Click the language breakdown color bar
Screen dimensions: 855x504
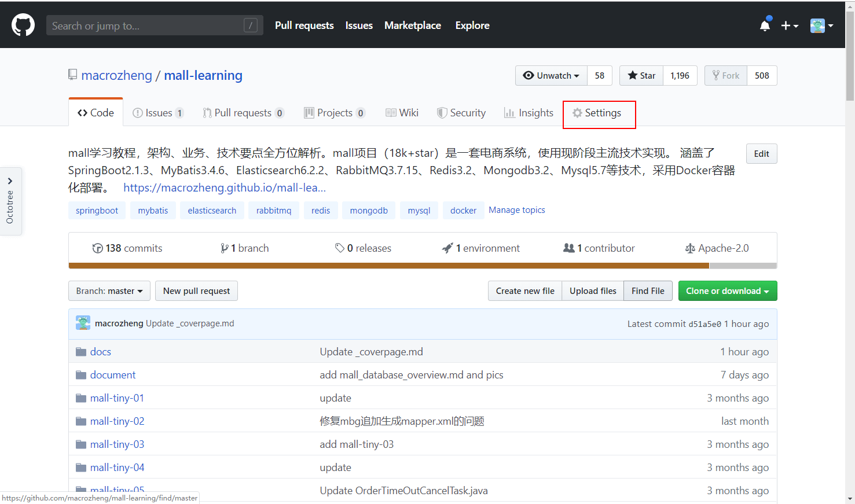click(x=423, y=266)
